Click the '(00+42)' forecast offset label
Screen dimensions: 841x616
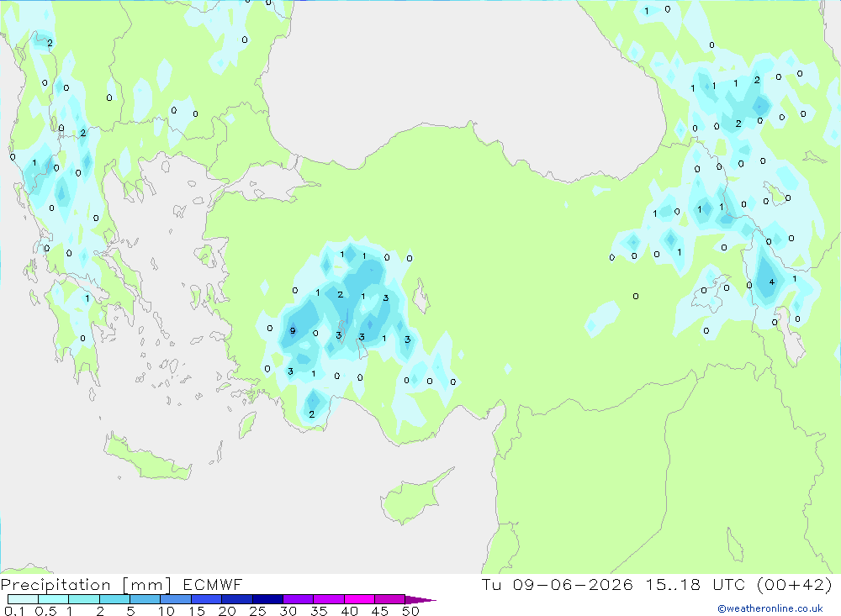pos(795,584)
